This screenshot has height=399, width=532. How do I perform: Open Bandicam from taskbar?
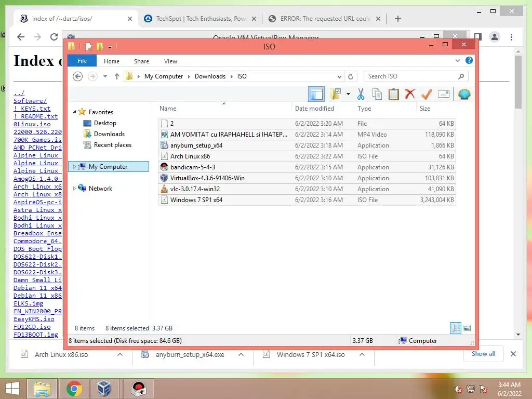click(x=139, y=389)
